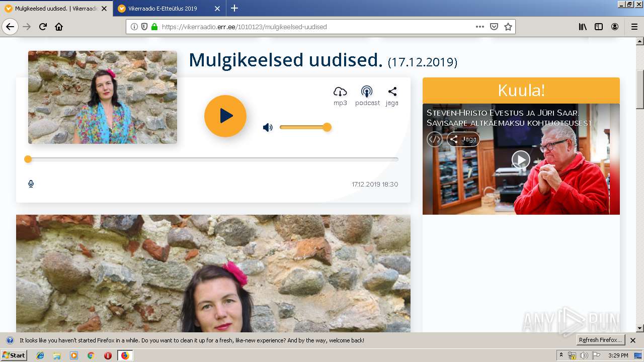View the secure connection padlock
Image resolution: width=644 pixels, height=362 pixels.
(x=154, y=27)
